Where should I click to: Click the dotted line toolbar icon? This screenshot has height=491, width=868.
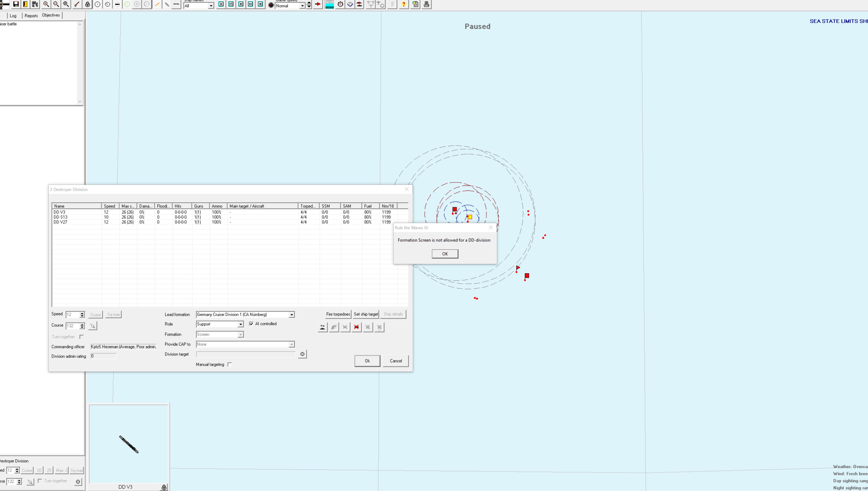coord(176,4)
